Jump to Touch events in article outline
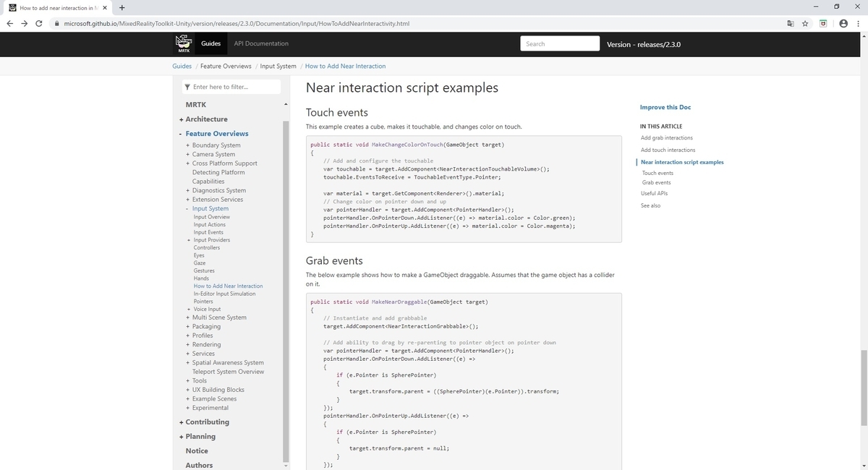The height and width of the screenshot is (470, 868). click(658, 173)
